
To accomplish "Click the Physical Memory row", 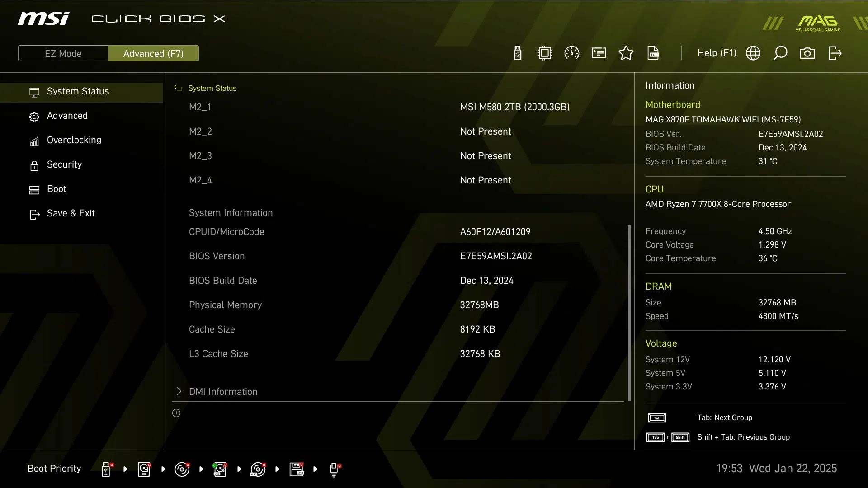I will (398, 305).
